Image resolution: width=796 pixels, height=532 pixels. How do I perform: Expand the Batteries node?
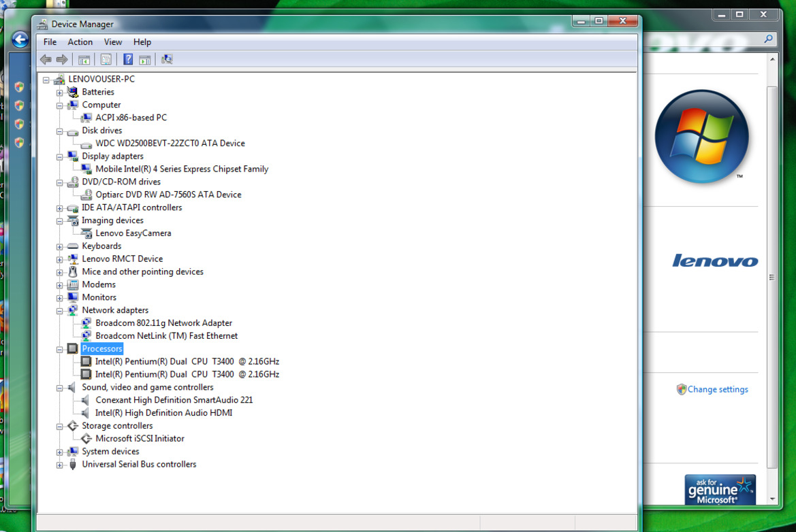59,93
